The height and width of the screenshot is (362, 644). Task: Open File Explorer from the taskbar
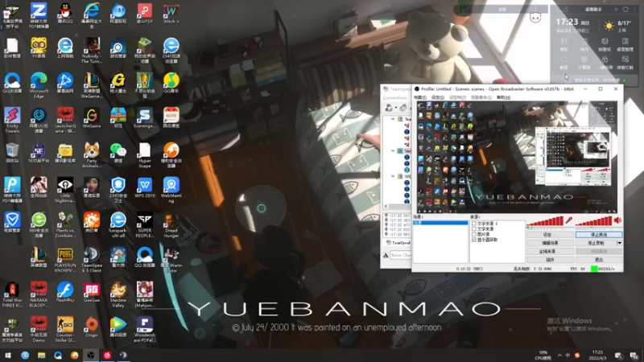click(x=42, y=356)
